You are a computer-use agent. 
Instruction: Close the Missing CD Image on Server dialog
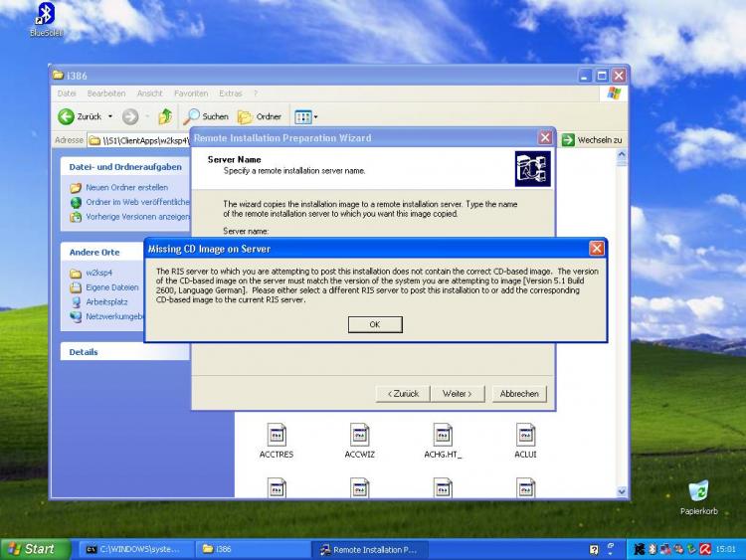coord(597,248)
